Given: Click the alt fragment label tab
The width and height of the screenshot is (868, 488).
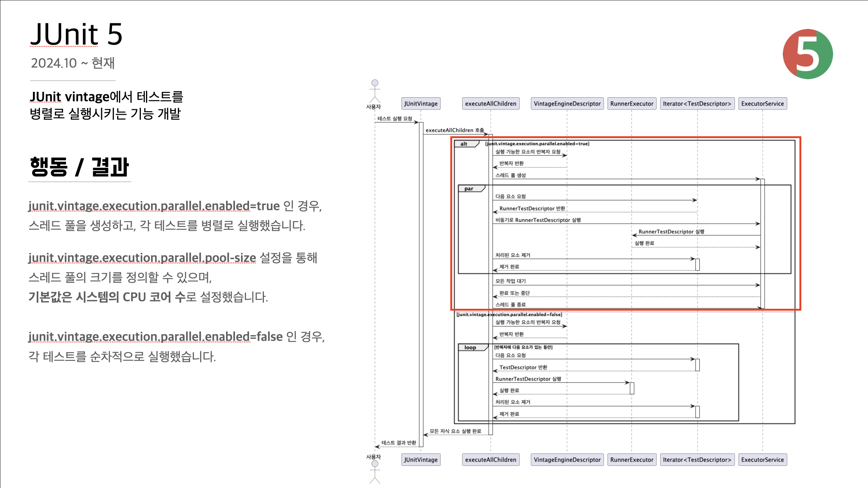Looking at the screenshot, I should point(465,144).
